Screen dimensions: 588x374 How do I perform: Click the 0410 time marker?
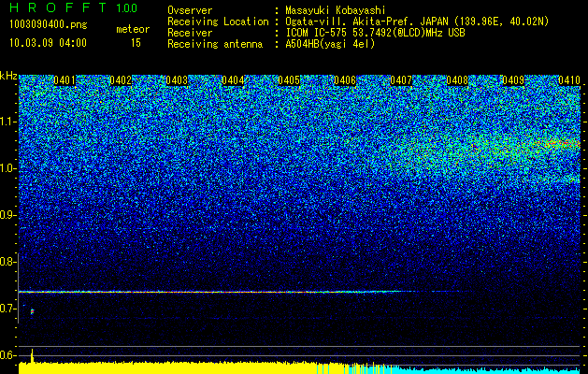569,80
